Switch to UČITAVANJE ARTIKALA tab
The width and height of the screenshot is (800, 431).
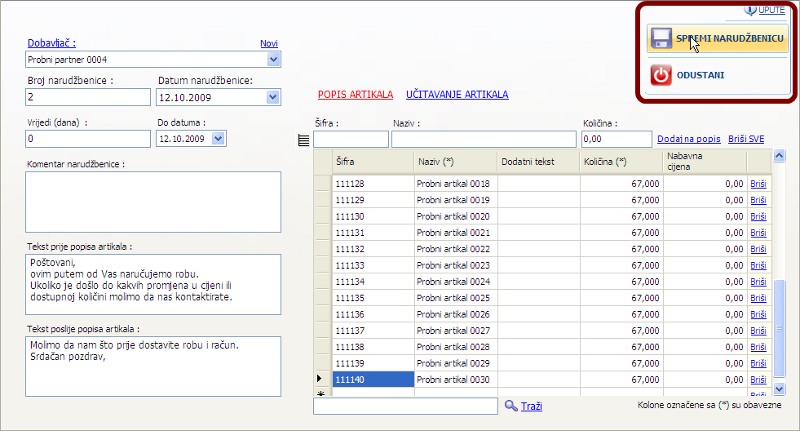(457, 94)
